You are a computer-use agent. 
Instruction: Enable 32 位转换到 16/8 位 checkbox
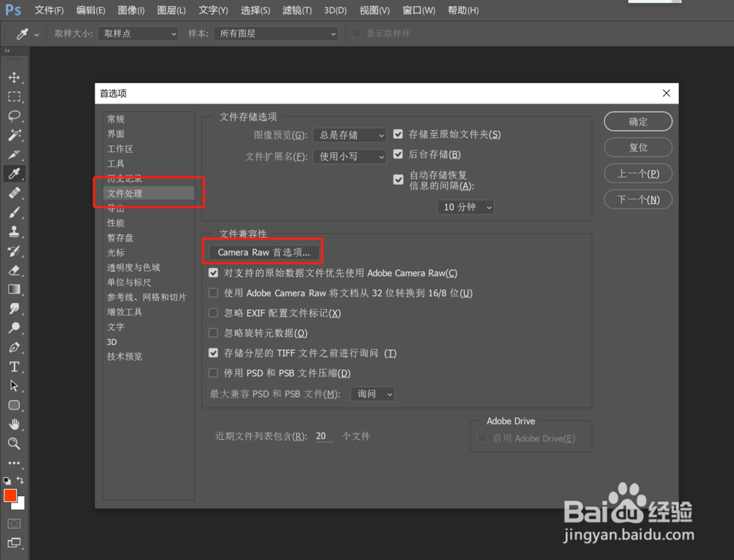[214, 293]
